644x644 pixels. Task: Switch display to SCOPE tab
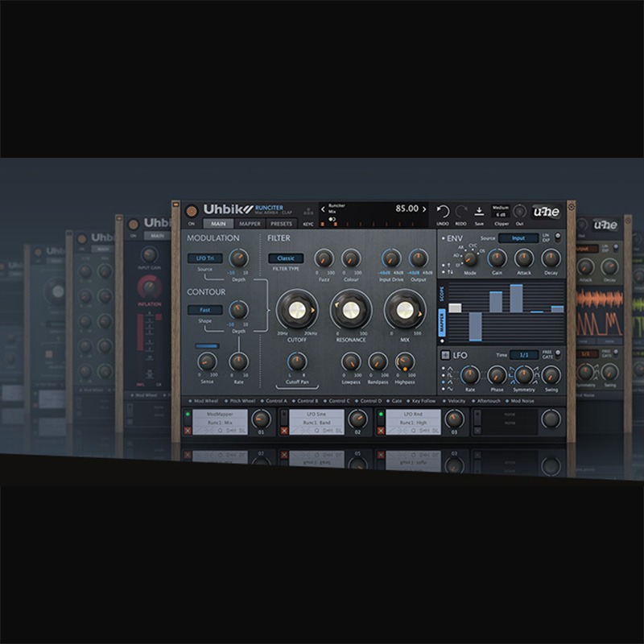[x=442, y=295]
